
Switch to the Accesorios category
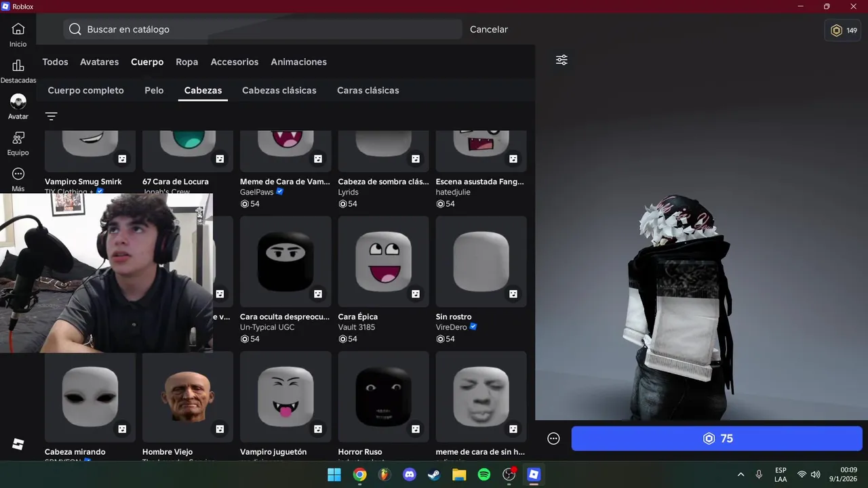(x=235, y=62)
